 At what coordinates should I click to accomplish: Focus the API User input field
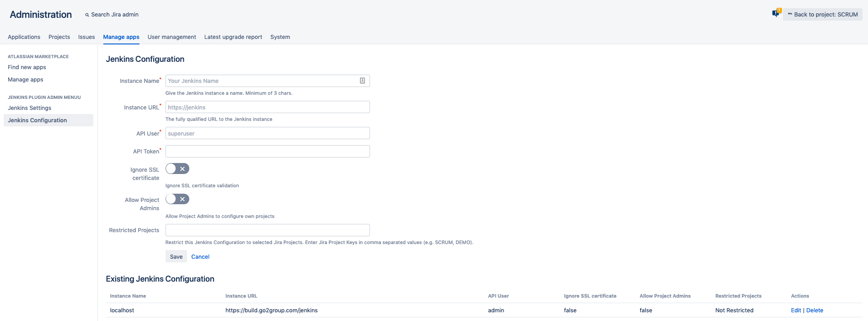[268, 133]
